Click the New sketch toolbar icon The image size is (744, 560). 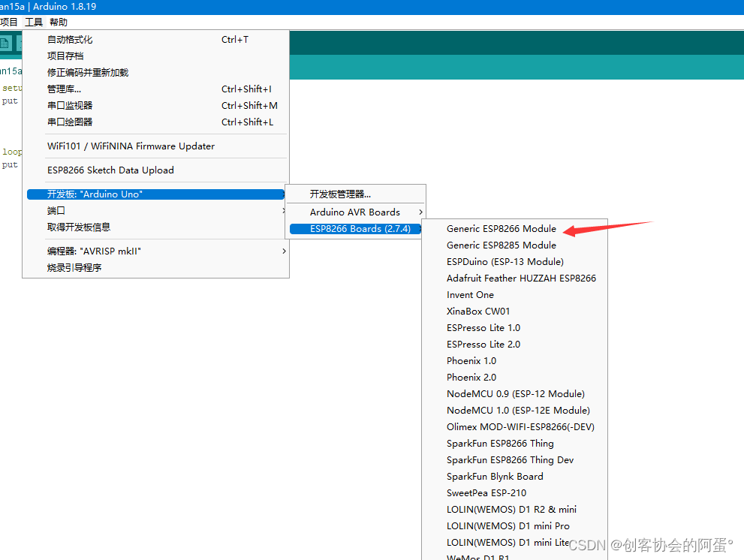pyautogui.click(x=5, y=44)
